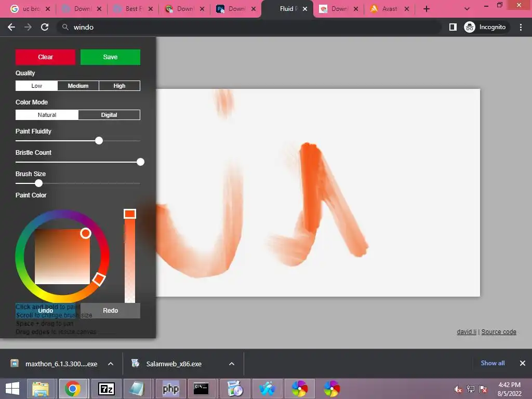
Task: Save the painting with Save button
Action: (x=110, y=57)
